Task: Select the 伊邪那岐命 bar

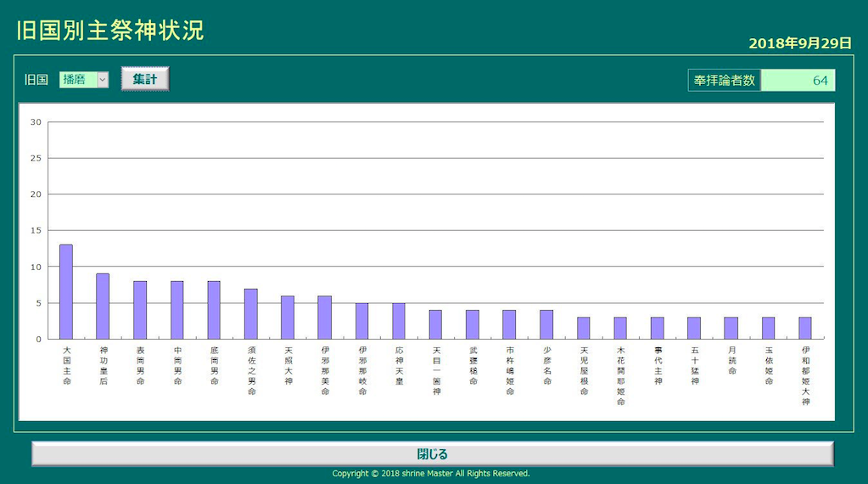Action: coord(361,321)
